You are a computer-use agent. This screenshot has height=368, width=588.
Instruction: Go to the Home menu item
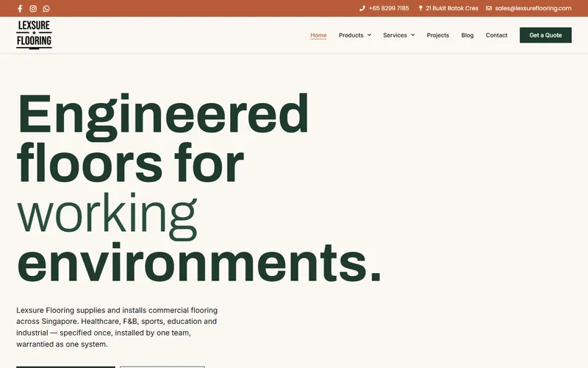coord(318,35)
